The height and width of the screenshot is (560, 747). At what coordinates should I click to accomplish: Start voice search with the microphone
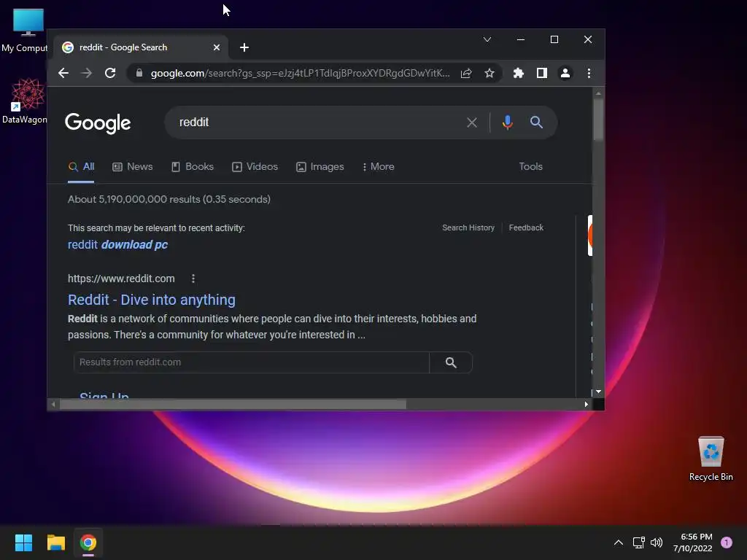(508, 122)
